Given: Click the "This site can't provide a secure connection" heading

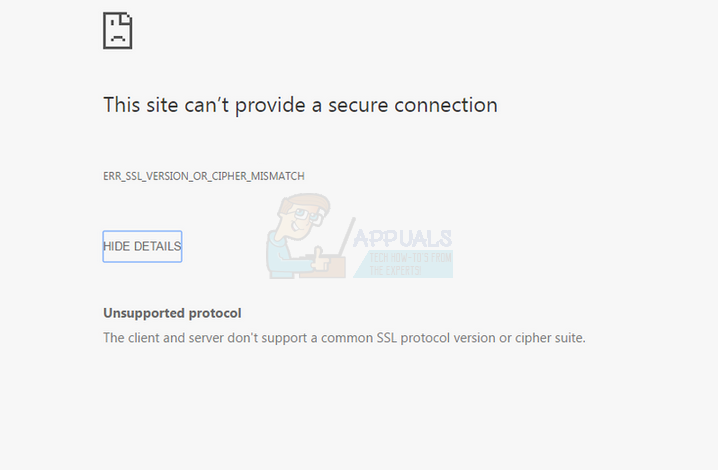Looking at the screenshot, I should [300, 104].
